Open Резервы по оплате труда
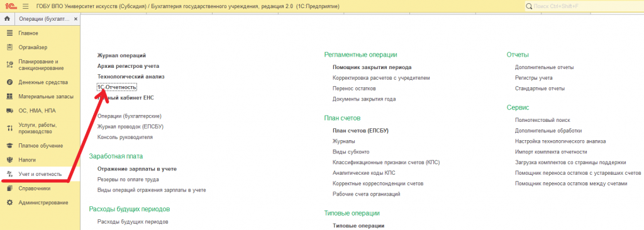The width and height of the screenshot is (644, 230). 128,180
